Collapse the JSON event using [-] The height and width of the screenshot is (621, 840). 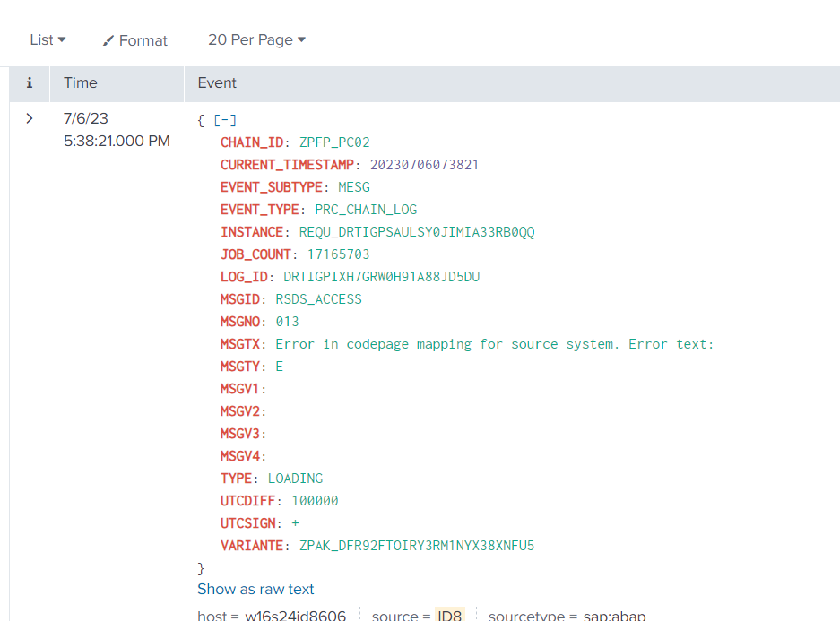225,120
